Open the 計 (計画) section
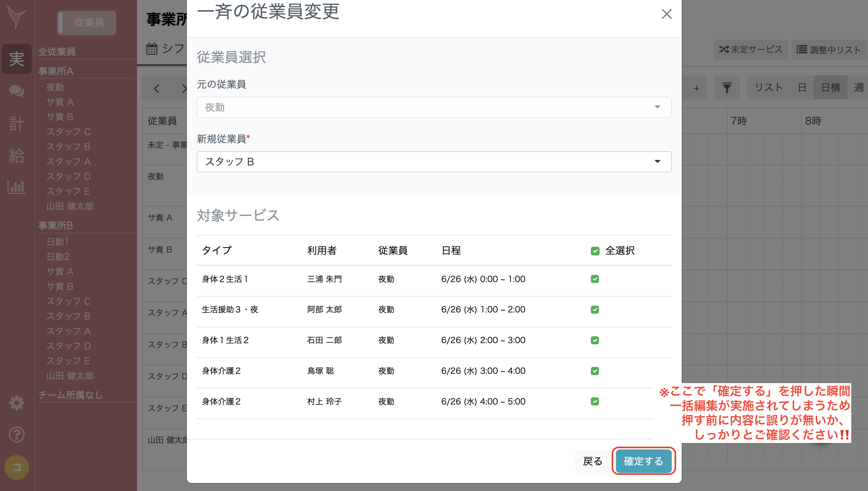Image resolution: width=868 pixels, height=491 pixels. (16, 124)
